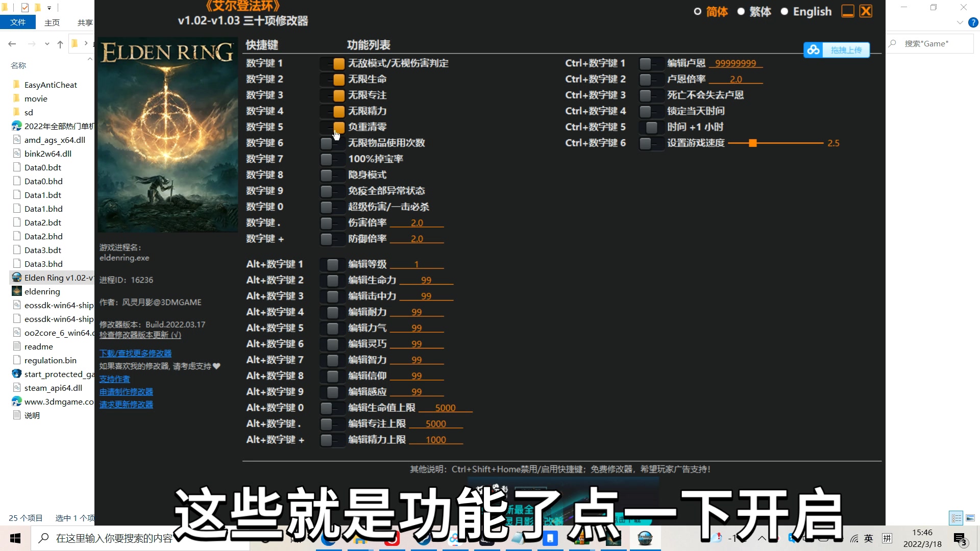
Task: Toggle 死亡不会失去卢恩 switch
Action: click(651, 95)
